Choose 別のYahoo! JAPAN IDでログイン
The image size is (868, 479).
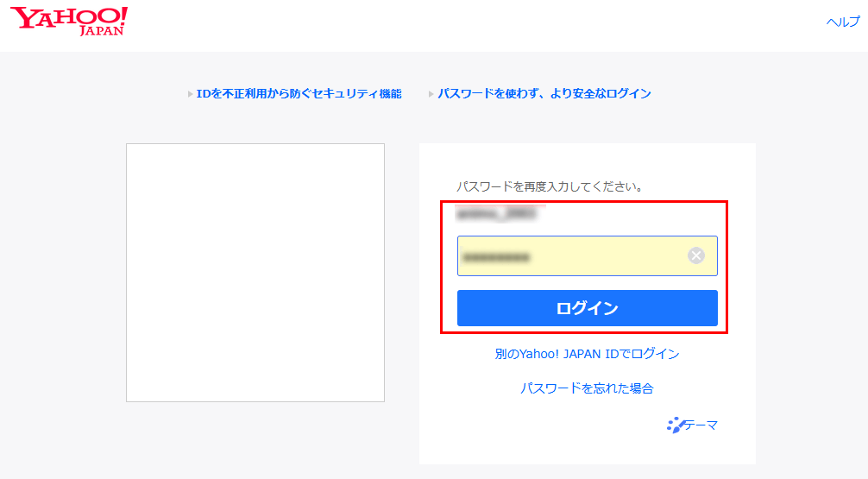pyautogui.click(x=587, y=354)
